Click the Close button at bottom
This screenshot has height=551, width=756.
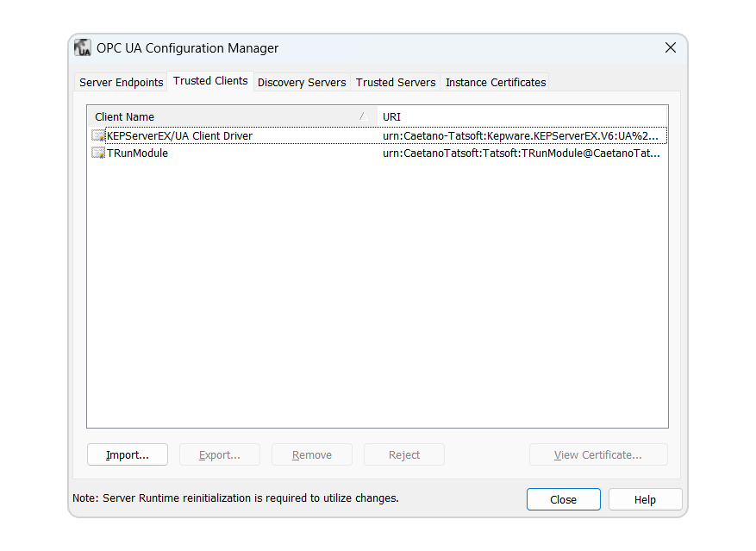coord(563,500)
